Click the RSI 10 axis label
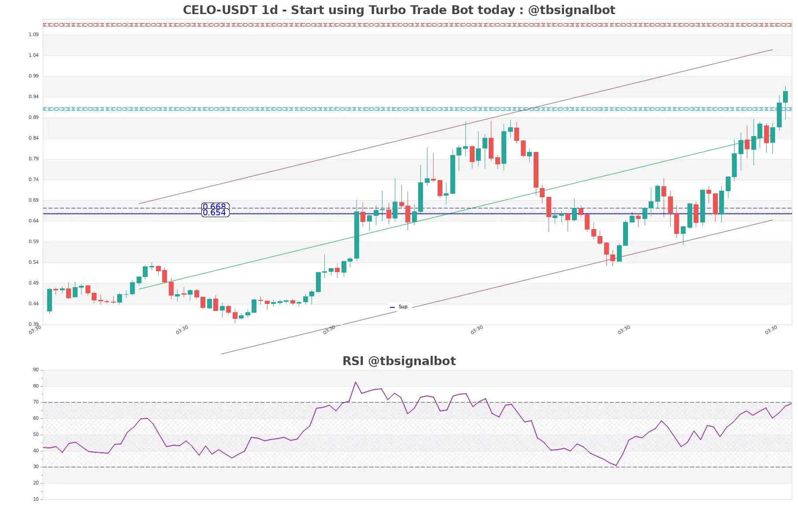The height and width of the screenshot is (532, 798). point(36,499)
